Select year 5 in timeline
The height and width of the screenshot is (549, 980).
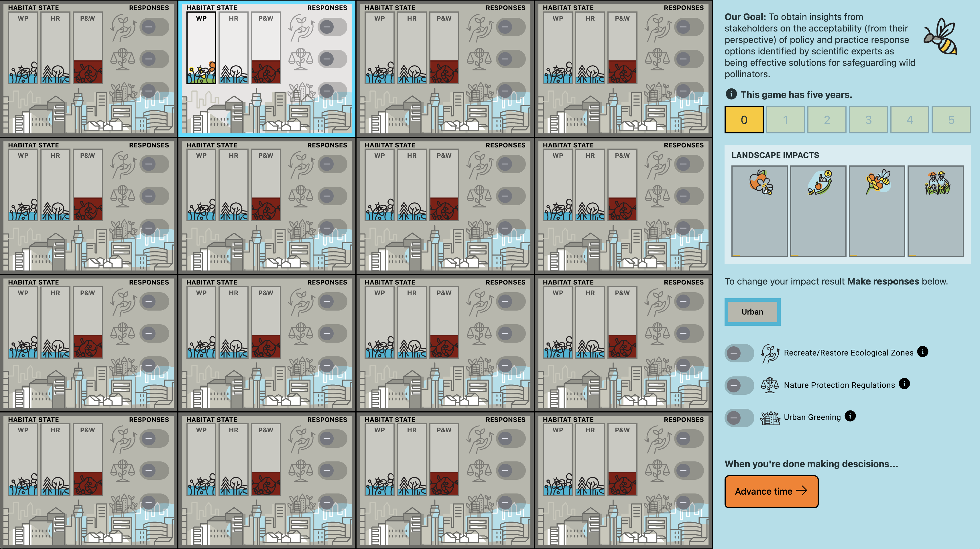[951, 120]
